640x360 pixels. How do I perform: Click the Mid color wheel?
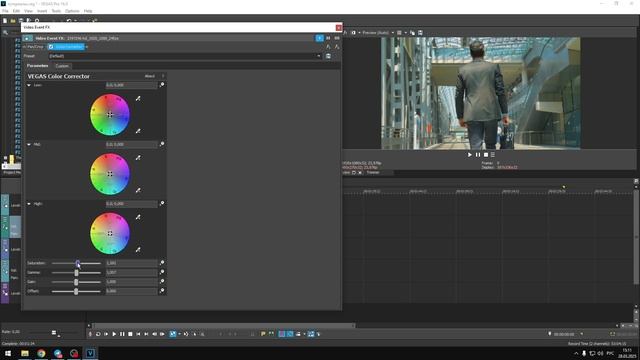[x=110, y=174]
